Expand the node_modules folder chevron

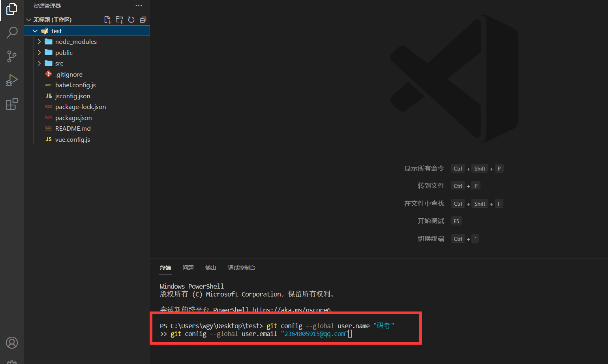(39, 41)
